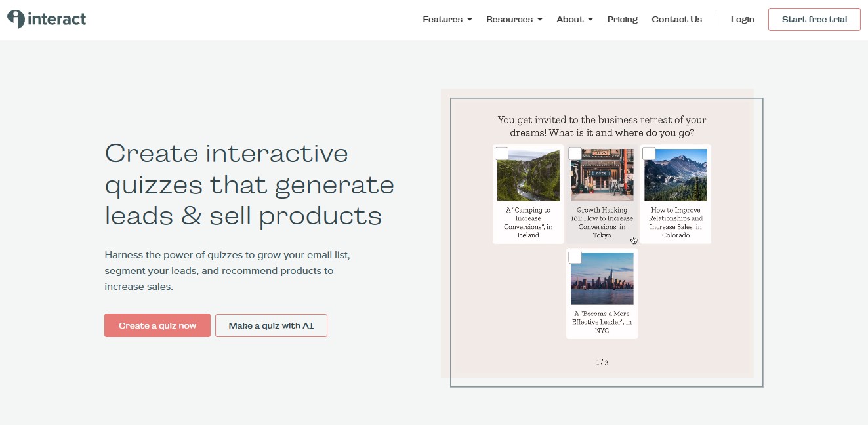Viewport: 868px width, 425px height.
Task: Toggle the checkbox on the NYC leader card
Action: coord(575,257)
